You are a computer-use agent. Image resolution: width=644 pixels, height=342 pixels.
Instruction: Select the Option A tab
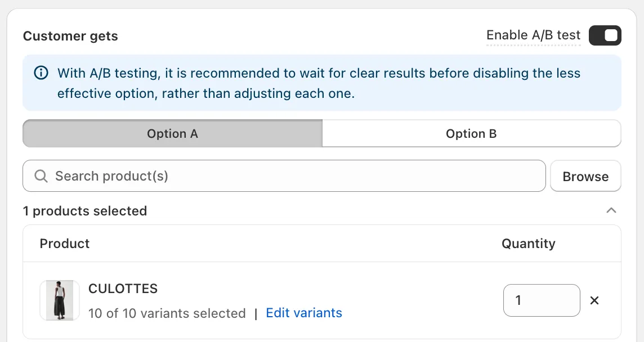[x=172, y=133]
